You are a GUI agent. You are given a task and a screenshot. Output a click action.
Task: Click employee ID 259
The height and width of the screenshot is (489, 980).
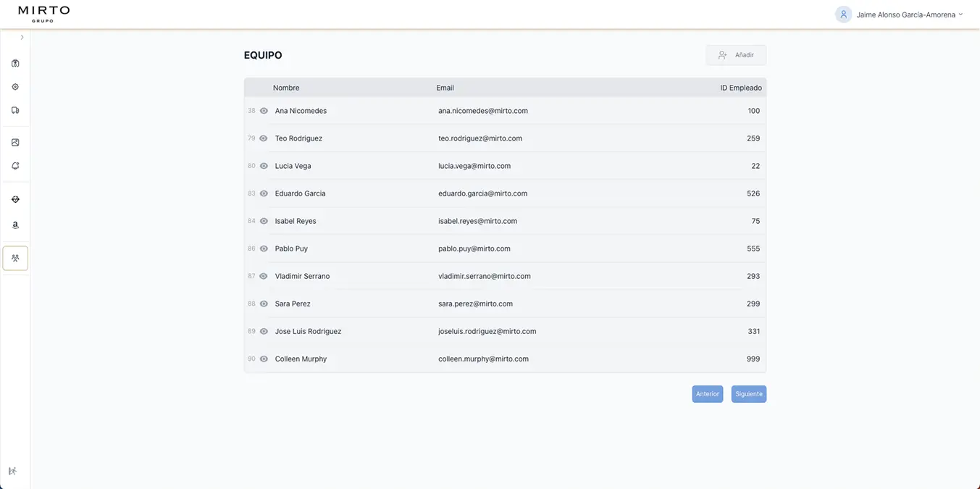coord(753,138)
